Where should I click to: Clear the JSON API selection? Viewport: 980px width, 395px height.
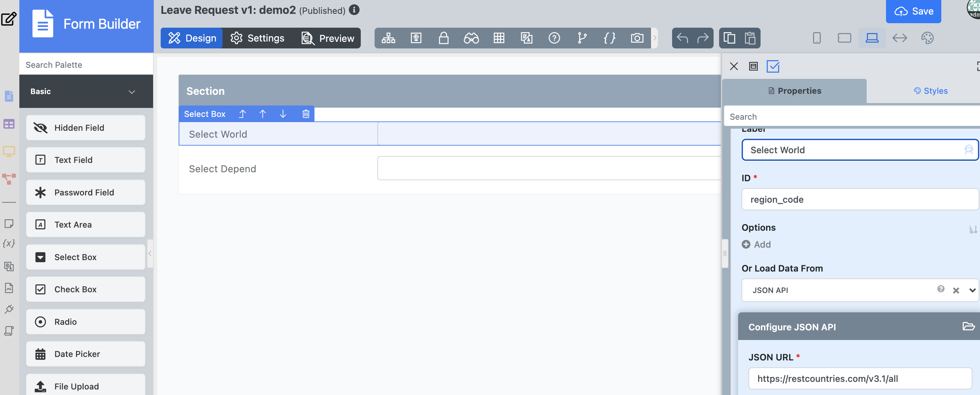tap(956, 290)
